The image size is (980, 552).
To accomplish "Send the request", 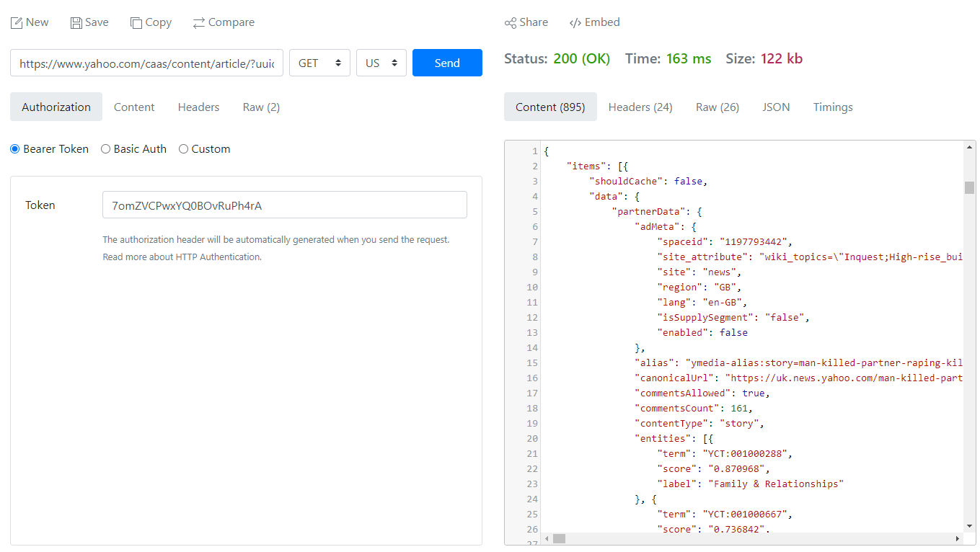I will pyautogui.click(x=447, y=63).
